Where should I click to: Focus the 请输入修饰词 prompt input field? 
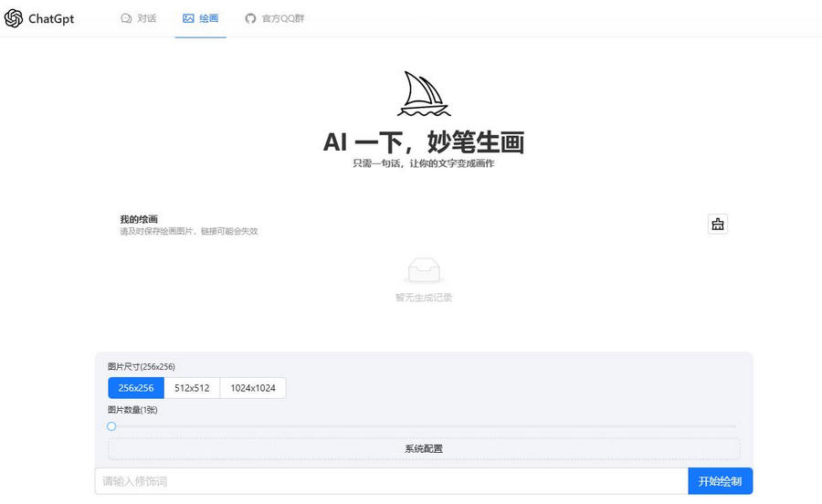pyautogui.click(x=391, y=481)
